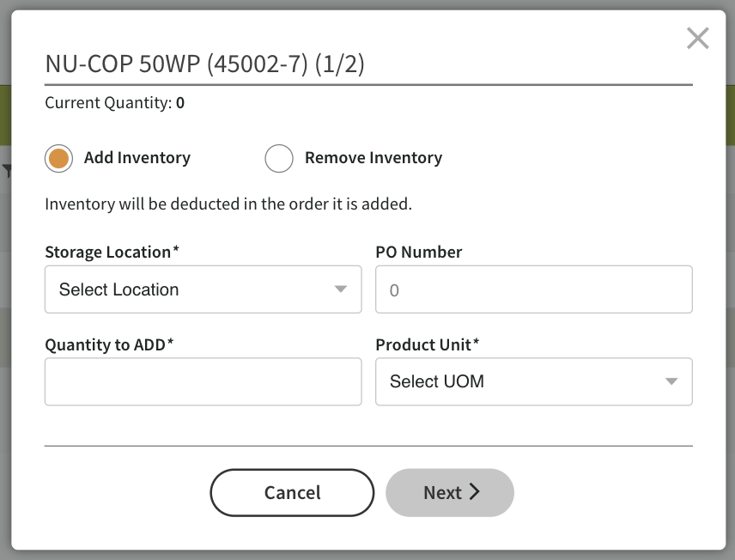
Task: Click the Select Location placeholder text
Action: pos(118,289)
